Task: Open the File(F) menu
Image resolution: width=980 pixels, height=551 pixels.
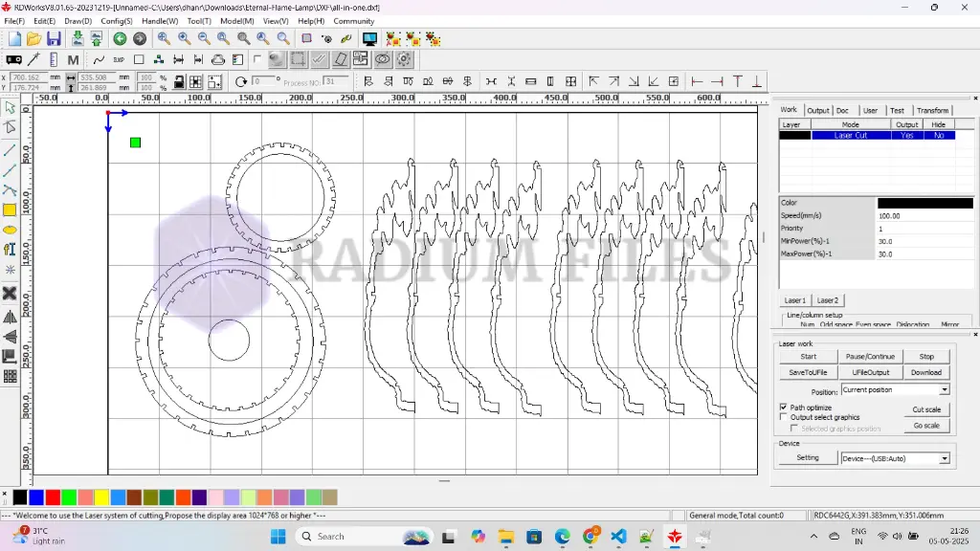Action: (x=14, y=21)
